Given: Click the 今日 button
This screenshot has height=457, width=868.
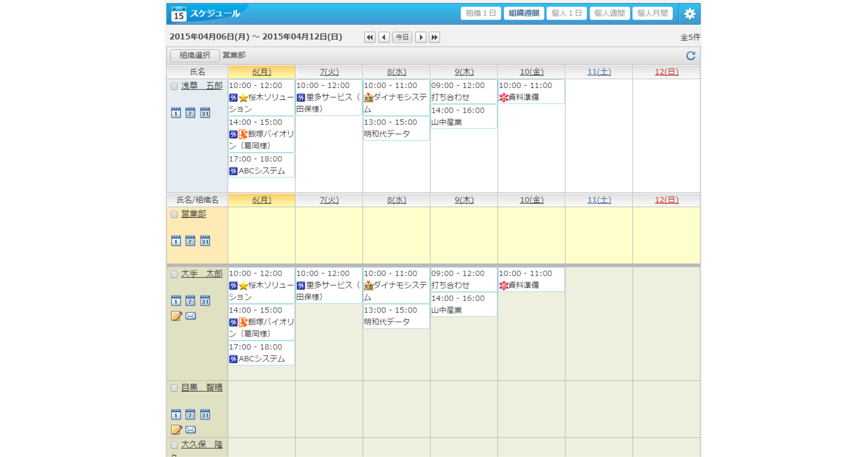Looking at the screenshot, I should 402,37.
